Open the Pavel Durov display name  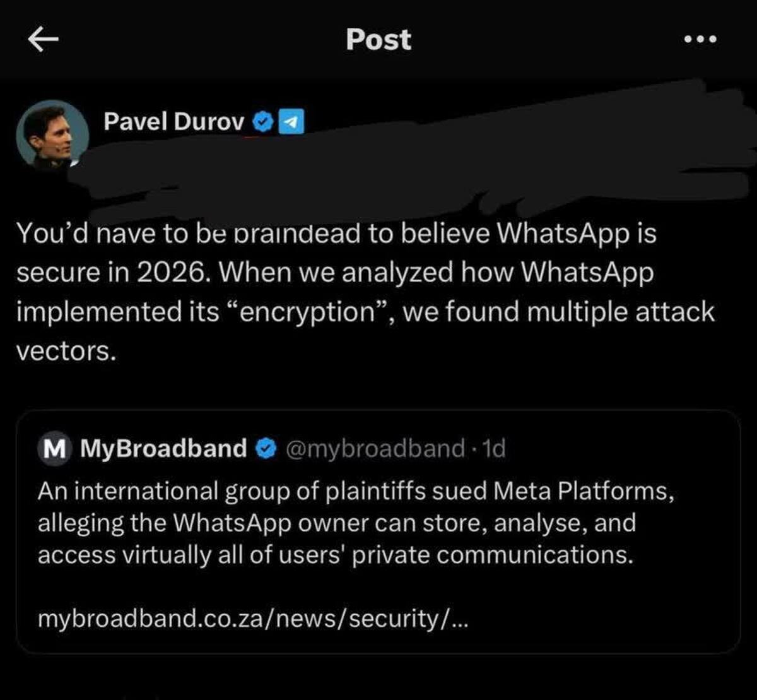173,121
